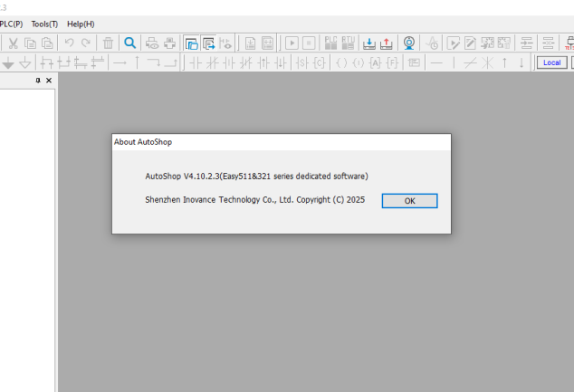Click the blue webcam monitor icon

pos(409,43)
